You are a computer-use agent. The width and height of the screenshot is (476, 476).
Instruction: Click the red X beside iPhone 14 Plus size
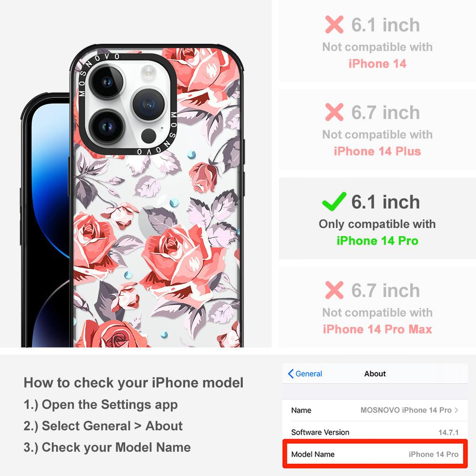tap(334, 112)
